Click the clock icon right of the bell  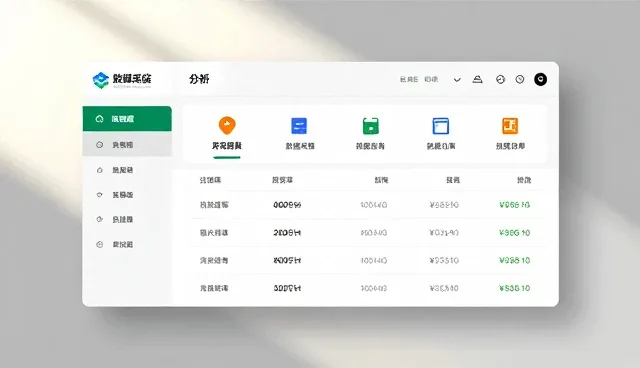pyautogui.click(x=500, y=80)
